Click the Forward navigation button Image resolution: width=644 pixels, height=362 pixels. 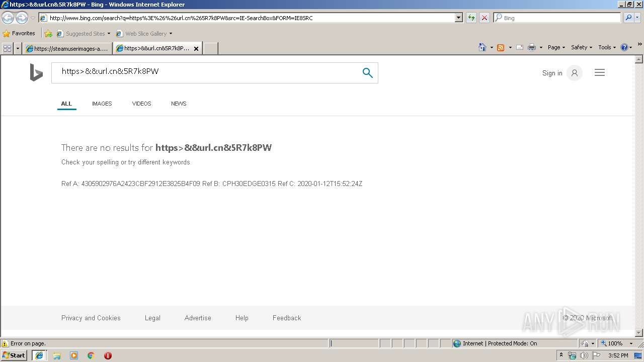(22, 18)
